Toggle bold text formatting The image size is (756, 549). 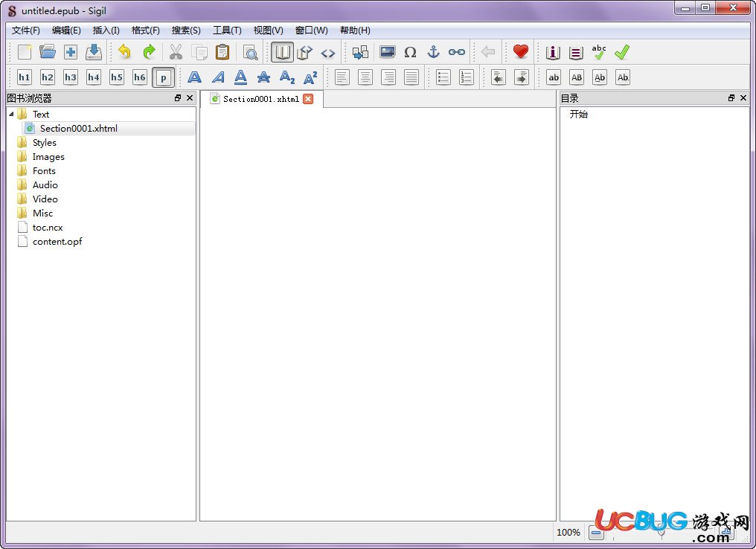point(194,77)
